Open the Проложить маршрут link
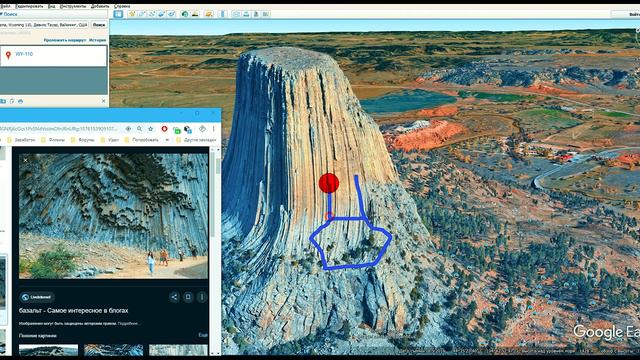 click(65, 40)
